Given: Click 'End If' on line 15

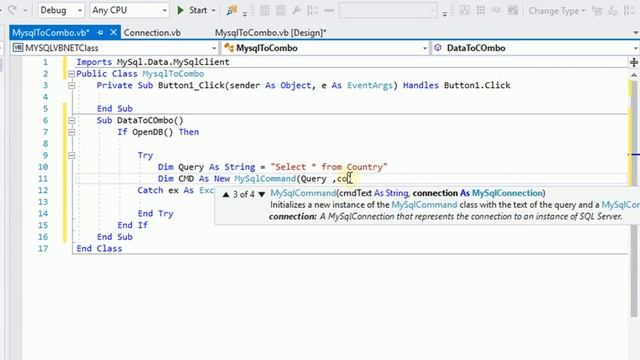Looking at the screenshot, I should (x=132, y=225).
